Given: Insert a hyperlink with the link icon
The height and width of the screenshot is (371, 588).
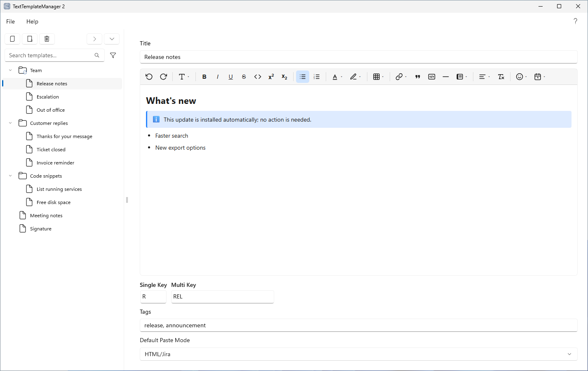Looking at the screenshot, I should pos(401,77).
